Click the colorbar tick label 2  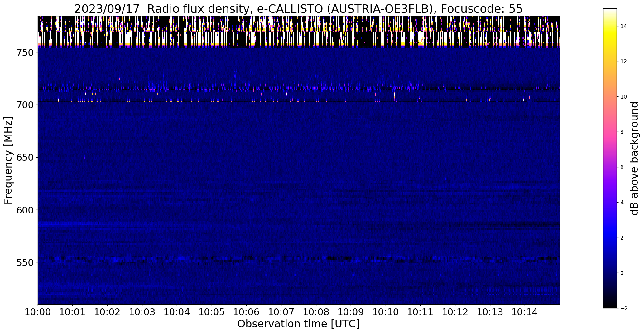click(x=622, y=238)
